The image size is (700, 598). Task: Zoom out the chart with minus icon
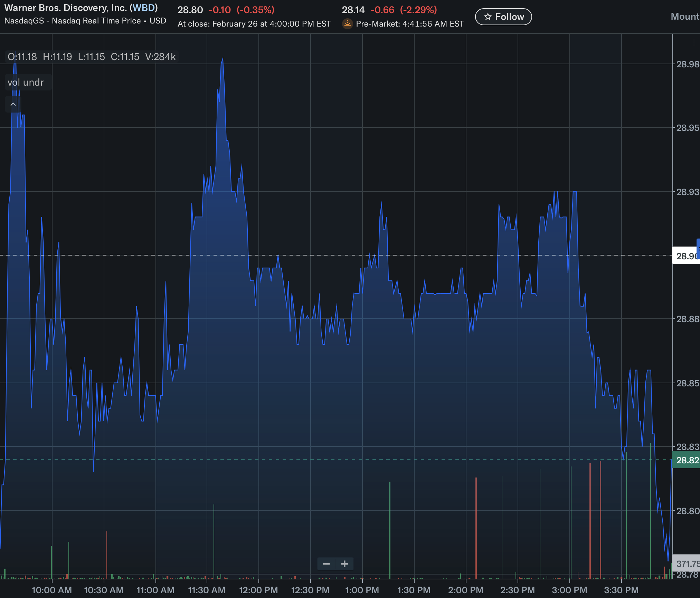coord(326,564)
